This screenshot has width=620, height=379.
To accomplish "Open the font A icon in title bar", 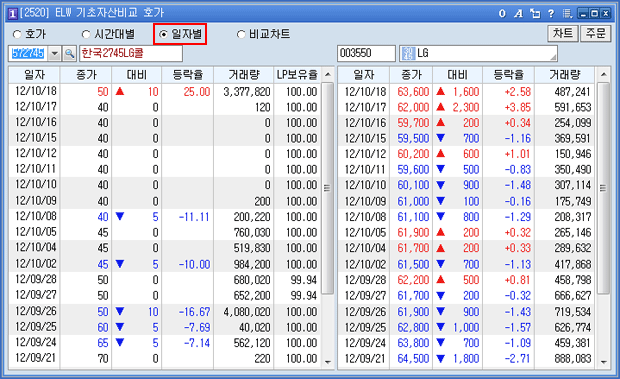I will (518, 13).
